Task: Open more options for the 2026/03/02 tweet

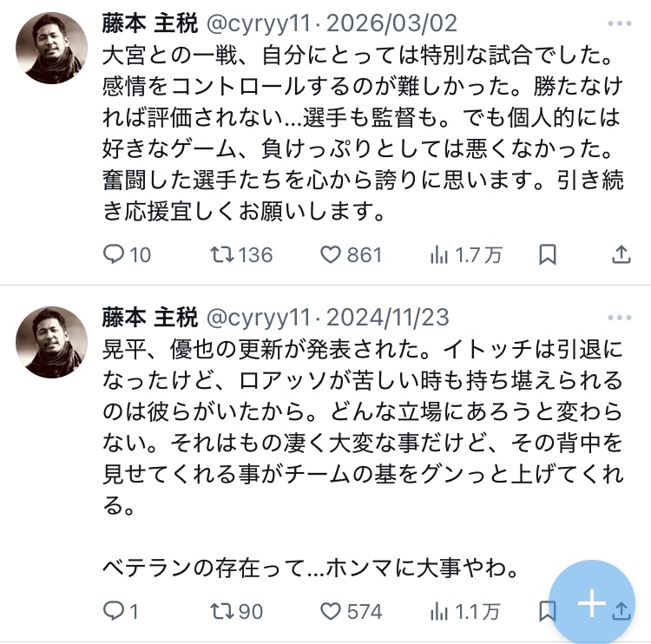Action: click(620, 23)
